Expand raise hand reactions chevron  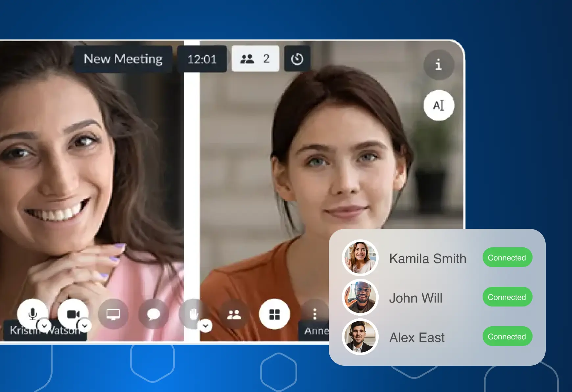click(206, 326)
